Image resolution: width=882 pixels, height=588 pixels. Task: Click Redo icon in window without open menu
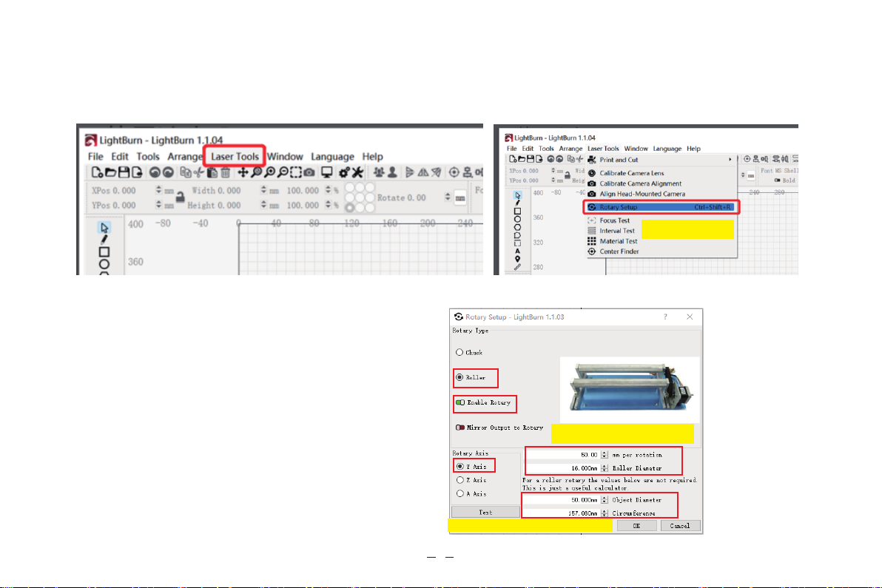coord(168,172)
